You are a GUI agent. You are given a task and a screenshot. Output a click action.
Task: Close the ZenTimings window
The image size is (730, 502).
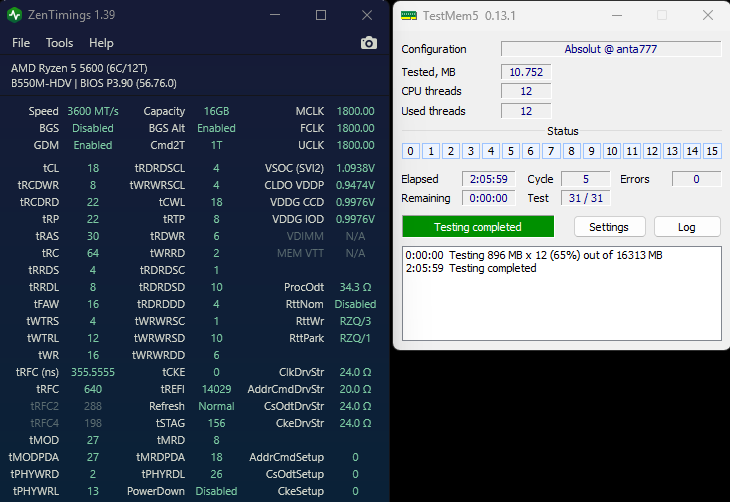pyautogui.click(x=367, y=15)
